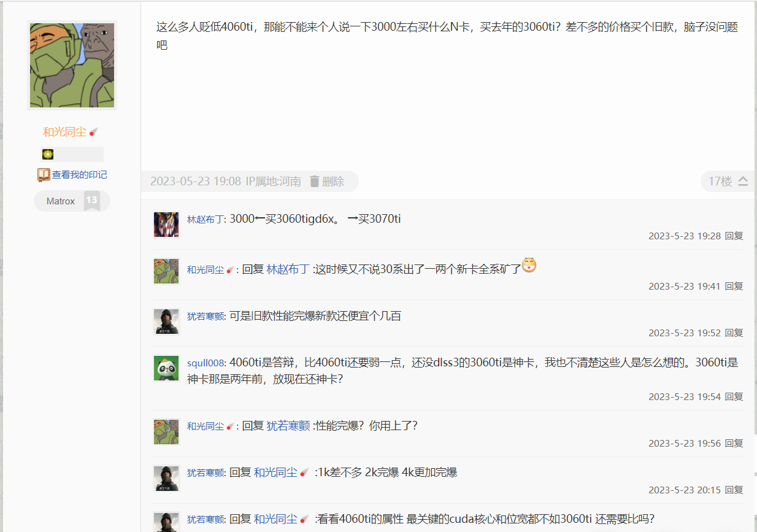Click squll008's panda avatar icon

pyautogui.click(x=166, y=368)
